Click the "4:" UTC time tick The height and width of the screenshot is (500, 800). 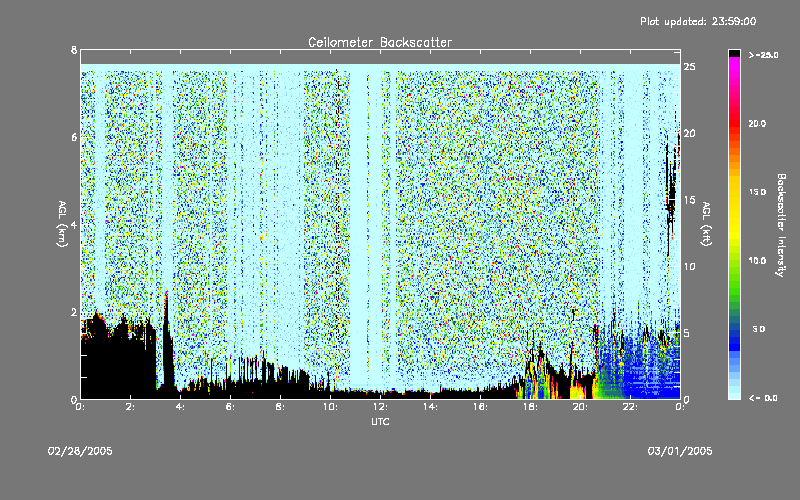pos(181,407)
